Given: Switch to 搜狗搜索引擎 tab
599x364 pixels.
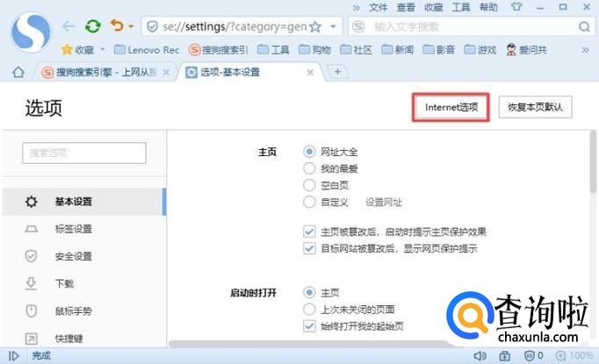Looking at the screenshot, I should tap(105, 72).
